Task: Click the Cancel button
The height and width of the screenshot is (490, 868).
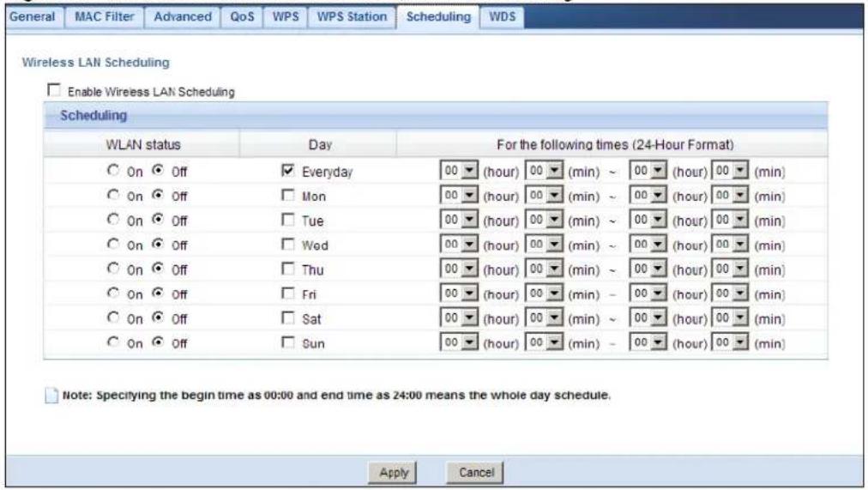Action: [x=475, y=472]
